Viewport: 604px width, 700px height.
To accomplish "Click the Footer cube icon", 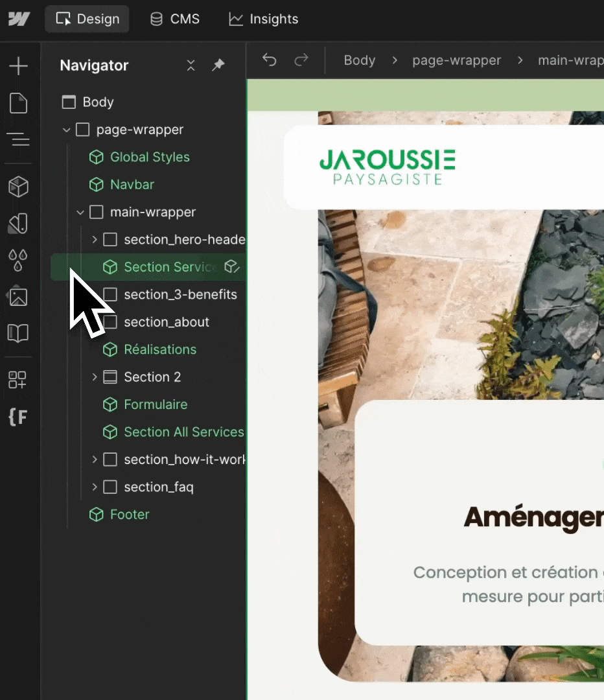I will pyautogui.click(x=97, y=515).
